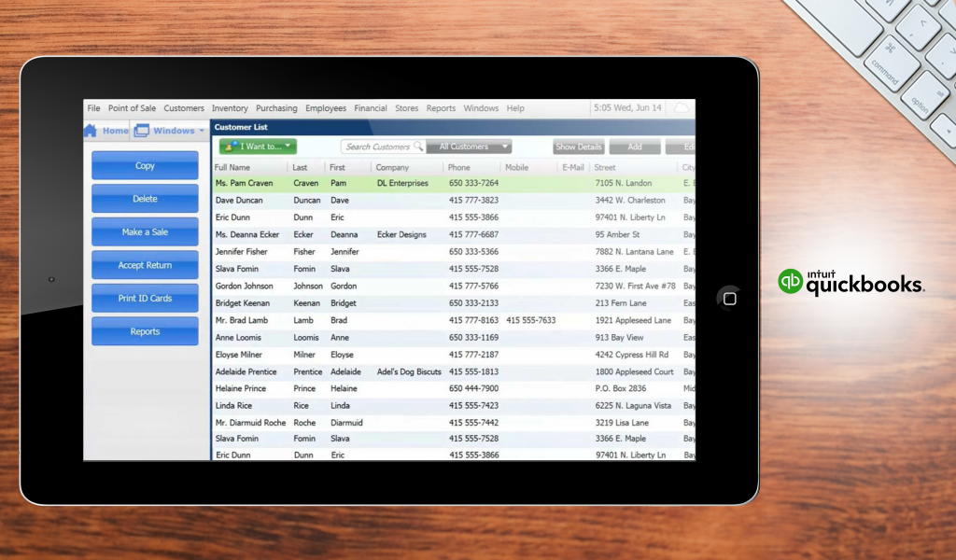The height and width of the screenshot is (560, 956).
Task: Sort by the Phone column header
Action: tap(459, 168)
